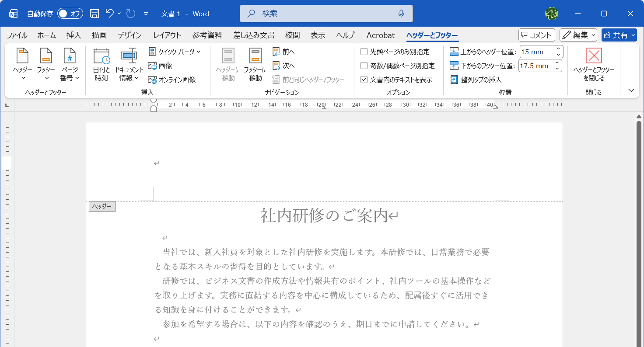Open the クイック パーツ dropdown
The width and height of the screenshot is (644, 347).
[175, 51]
